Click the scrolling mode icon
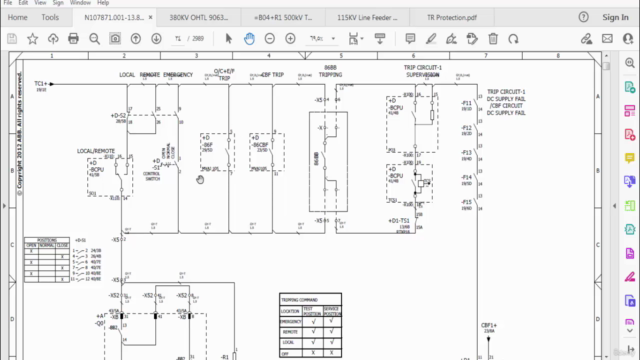Screen dimensions: 640x360 tap(380, 39)
